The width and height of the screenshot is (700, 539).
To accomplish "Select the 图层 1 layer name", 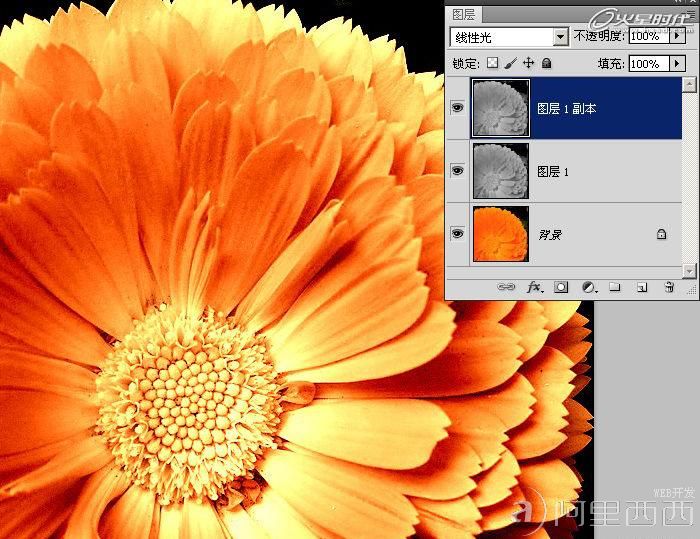I will [x=553, y=171].
